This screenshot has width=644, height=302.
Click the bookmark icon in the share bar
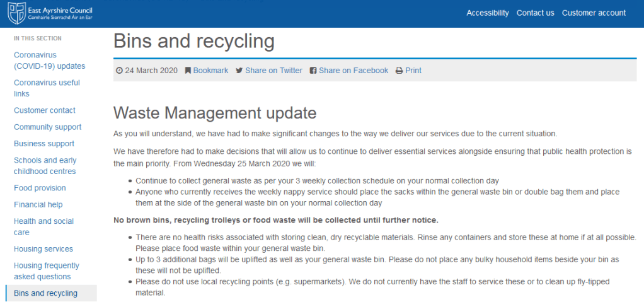pyautogui.click(x=188, y=71)
